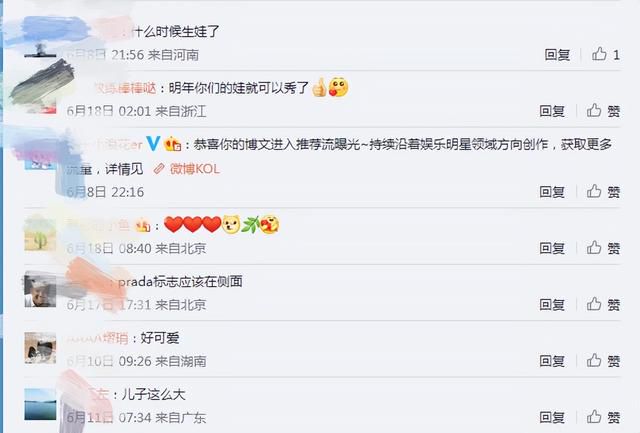The width and height of the screenshot is (640, 433).
Task: Reply to the 什么时候生娃了 comment
Action: point(557,54)
